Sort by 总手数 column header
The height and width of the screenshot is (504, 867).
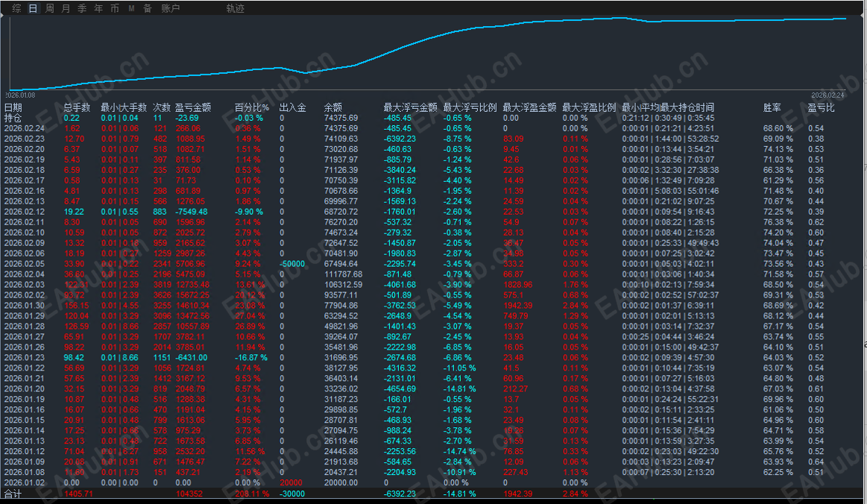pyautogui.click(x=77, y=107)
